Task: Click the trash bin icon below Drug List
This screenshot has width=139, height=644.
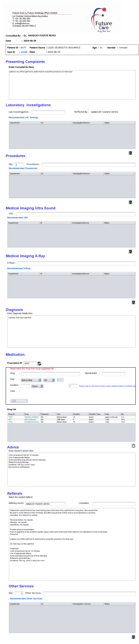Action: tap(133, 446)
